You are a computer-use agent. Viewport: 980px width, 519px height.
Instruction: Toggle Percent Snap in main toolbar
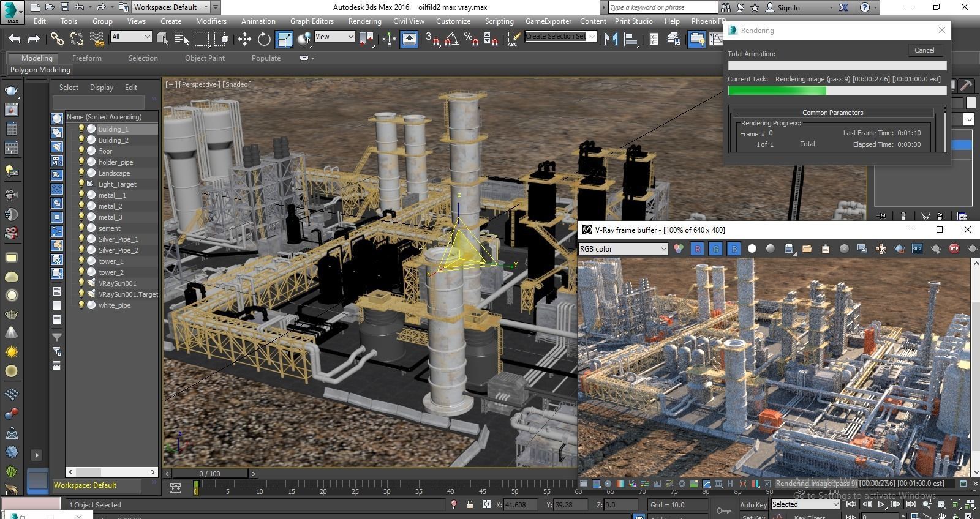[471, 39]
